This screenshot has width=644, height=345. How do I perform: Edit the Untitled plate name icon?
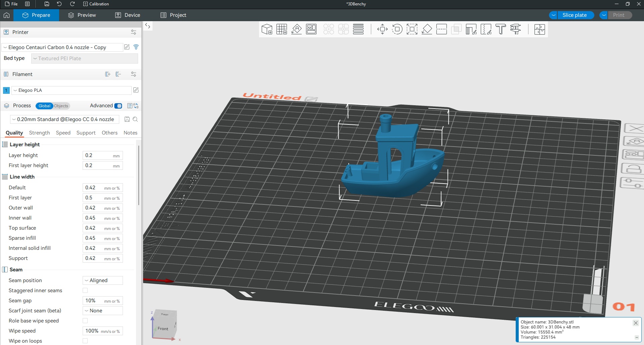coord(311,99)
